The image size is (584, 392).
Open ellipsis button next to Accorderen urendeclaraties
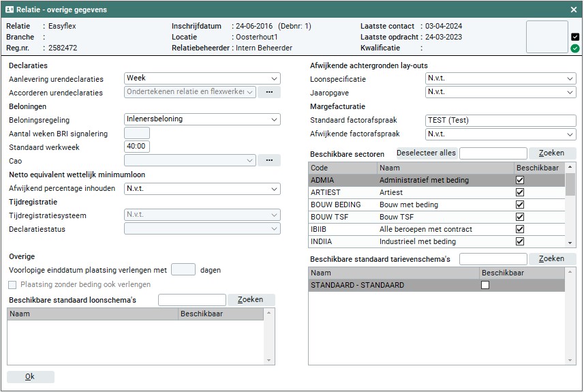tap(269, 92)
